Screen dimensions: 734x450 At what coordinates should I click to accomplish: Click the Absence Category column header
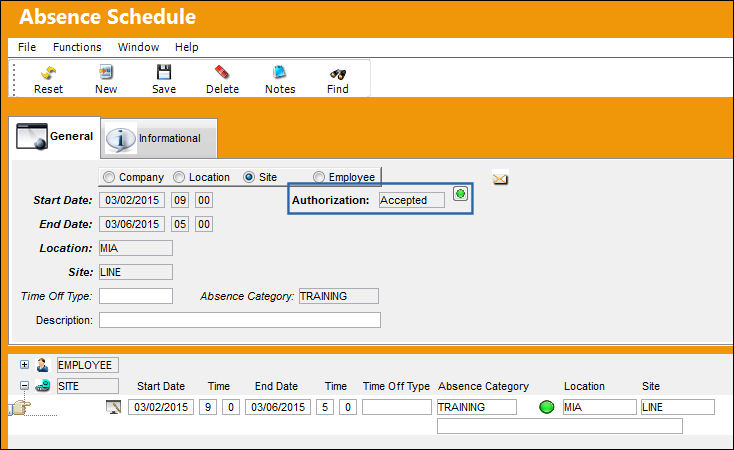483,386
